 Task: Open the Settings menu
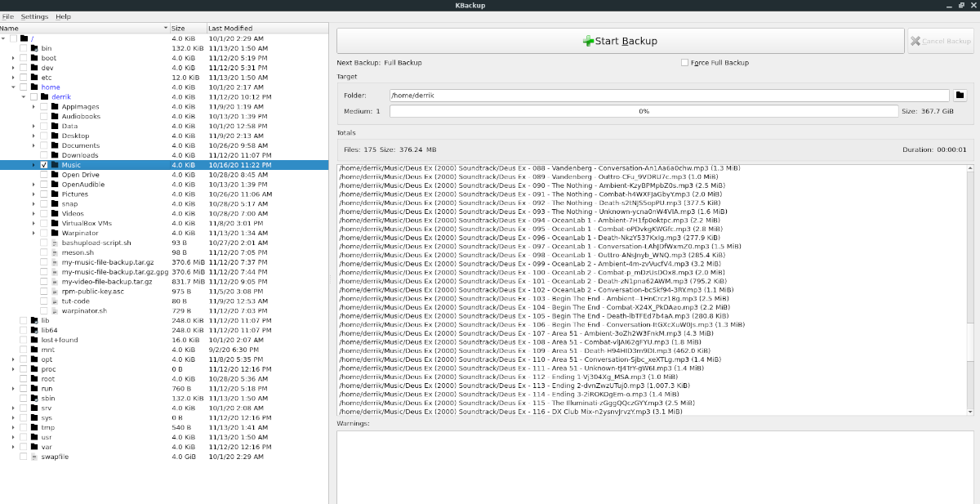(x=34, y=16)
